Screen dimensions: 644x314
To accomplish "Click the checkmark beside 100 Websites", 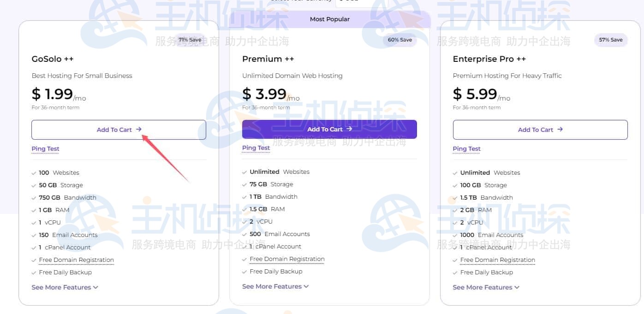I will tap(33, 172).
